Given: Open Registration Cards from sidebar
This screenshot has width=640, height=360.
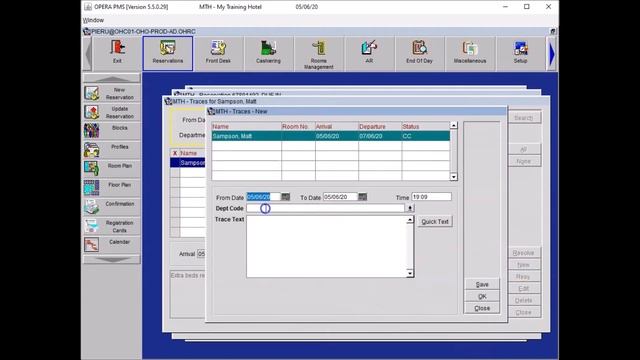Looking at the screenshot, I should pos(112,226).
